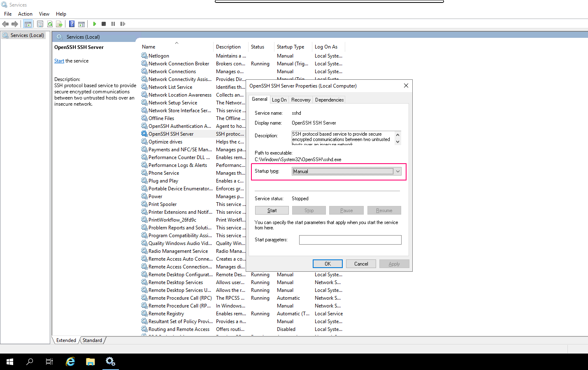Image resolution: width=588 pixels, height=370 pixels.
Task: Click the gear icon beside Remote Registry
Action: click(144, 313)
